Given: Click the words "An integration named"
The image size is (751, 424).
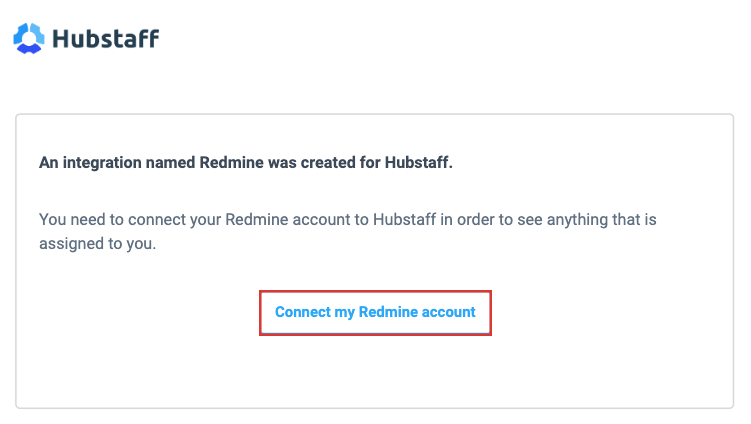Looking at the screenshot, I should 117,162.
